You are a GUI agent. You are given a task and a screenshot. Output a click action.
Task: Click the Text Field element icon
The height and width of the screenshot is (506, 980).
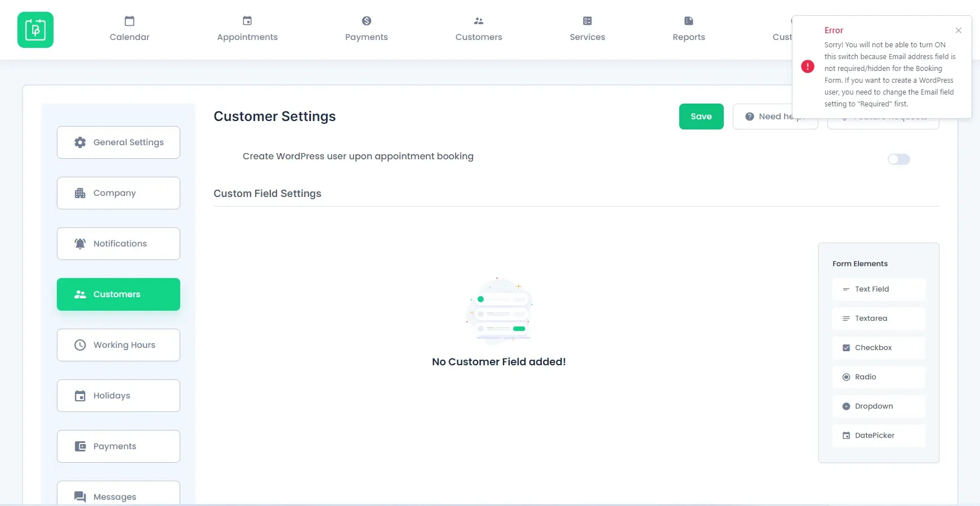(846, 289)
